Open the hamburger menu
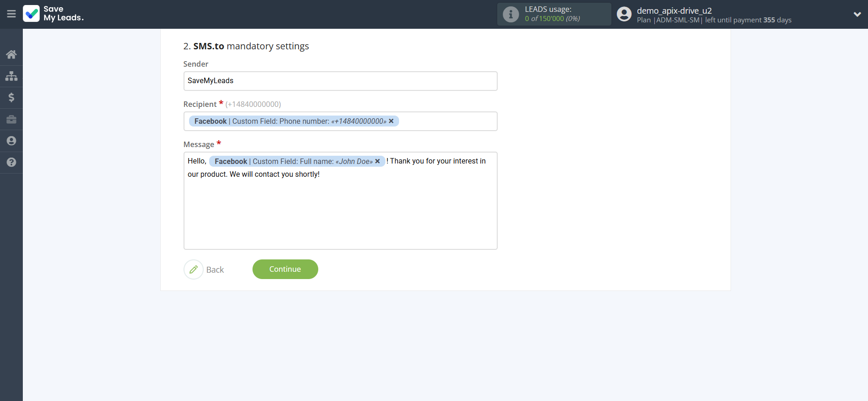This screenshot has height=401, width=868. click(11, 14)
